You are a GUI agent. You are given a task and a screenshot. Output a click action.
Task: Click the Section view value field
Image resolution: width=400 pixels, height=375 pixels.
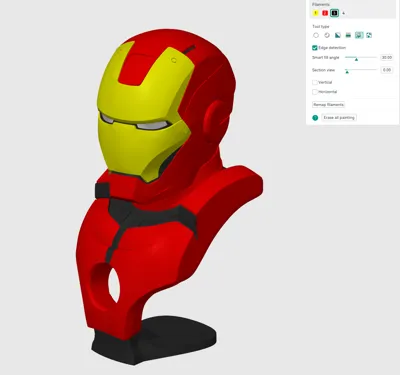(387, 70)
